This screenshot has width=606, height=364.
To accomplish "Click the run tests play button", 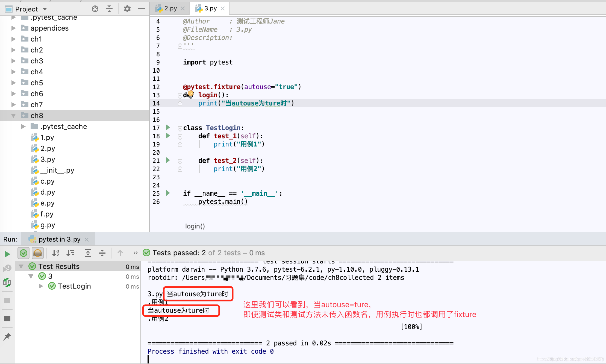I will click(8, 253).
